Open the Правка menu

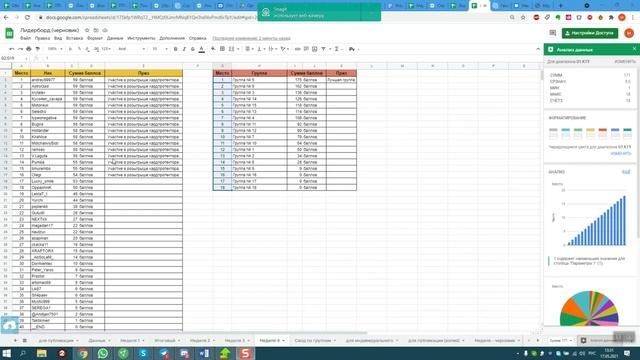[42, 38]
